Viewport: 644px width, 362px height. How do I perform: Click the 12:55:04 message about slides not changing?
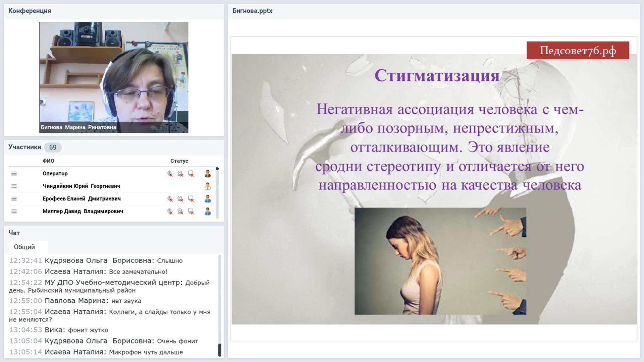click(x=110, y=315)
